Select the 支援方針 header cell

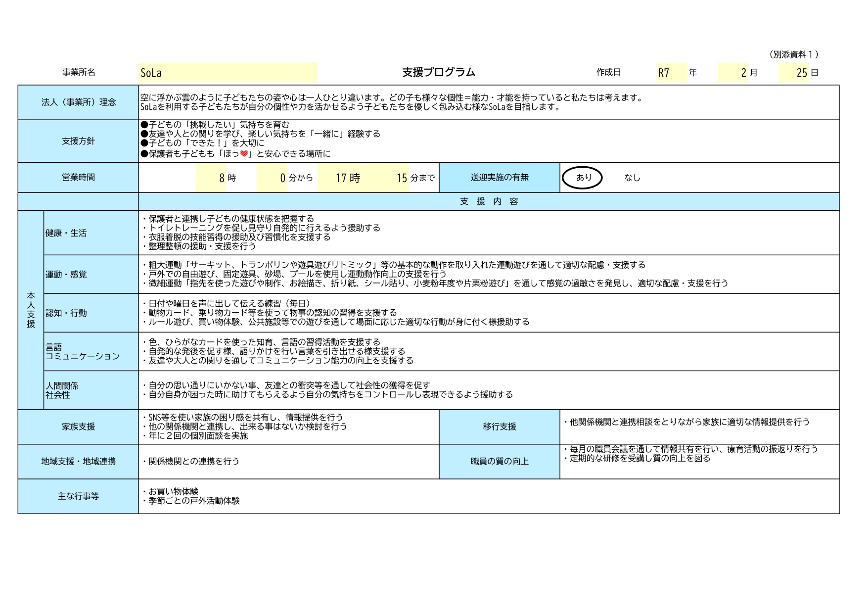[79, 141]
